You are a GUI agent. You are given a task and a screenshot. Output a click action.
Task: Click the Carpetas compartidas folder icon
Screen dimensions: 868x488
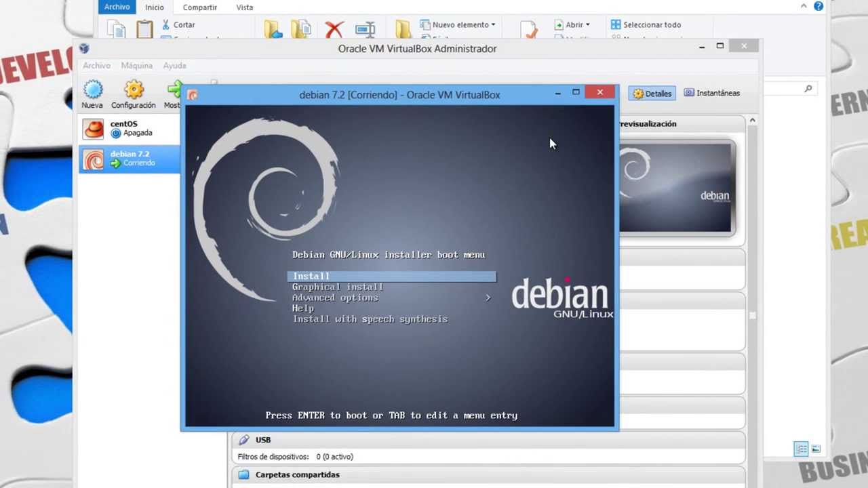click(244, 474)
